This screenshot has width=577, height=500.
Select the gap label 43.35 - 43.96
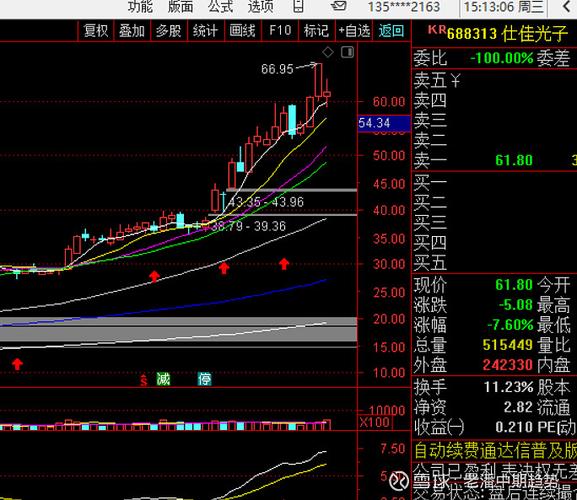tap(266, 202)
